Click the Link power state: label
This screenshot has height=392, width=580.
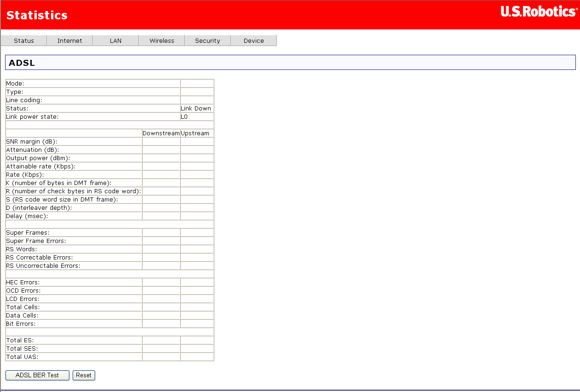point(32,117)
